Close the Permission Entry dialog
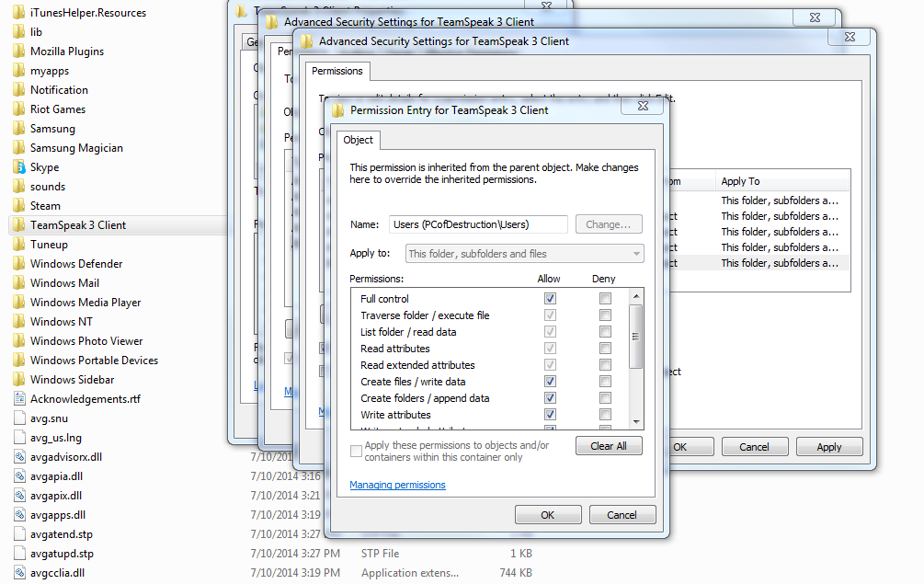The width and height of the screenshot is (924, 584). click(x=643, y=106)
